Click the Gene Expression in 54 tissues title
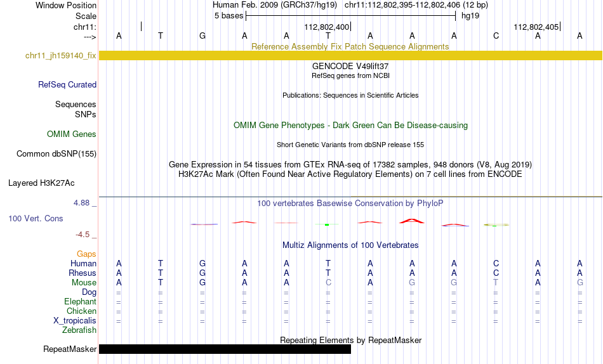This screenshot has height=364, width=603. pos(350,164)
